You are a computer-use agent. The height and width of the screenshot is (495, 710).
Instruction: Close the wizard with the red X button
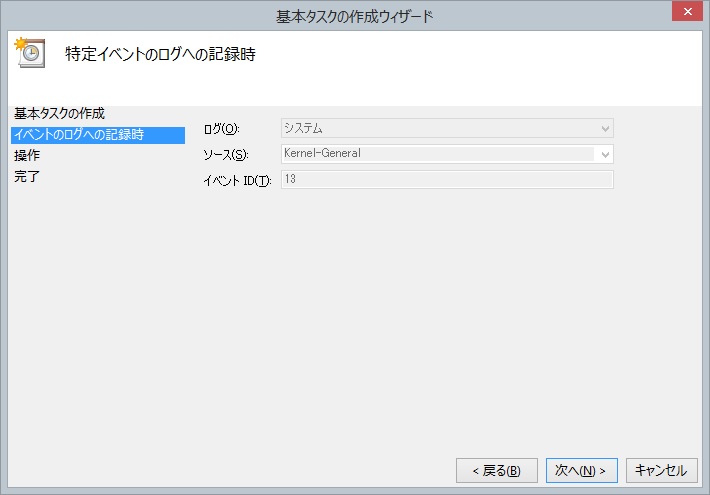pos(687,11)
